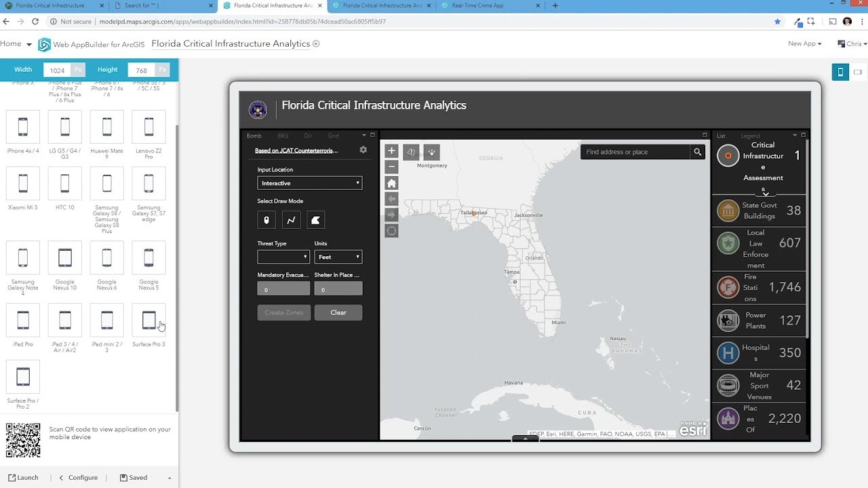Image resolution: width=868 pixels, height=488 pixels.
Task: Open the Units Feet dropdown
Action: click(x=338, y=257)
